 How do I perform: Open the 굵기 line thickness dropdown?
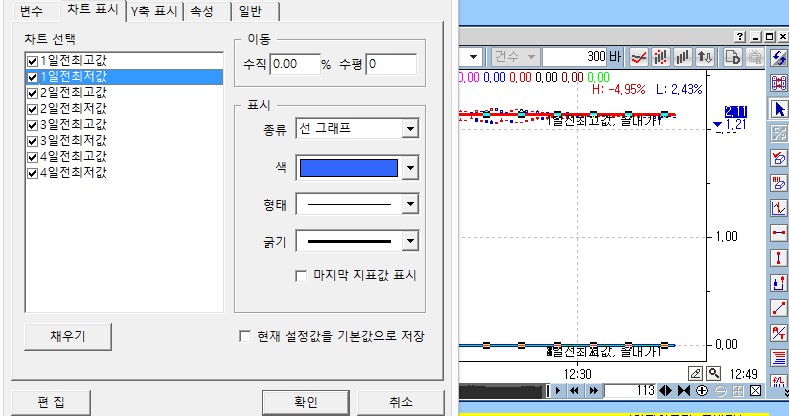(409, 241)
